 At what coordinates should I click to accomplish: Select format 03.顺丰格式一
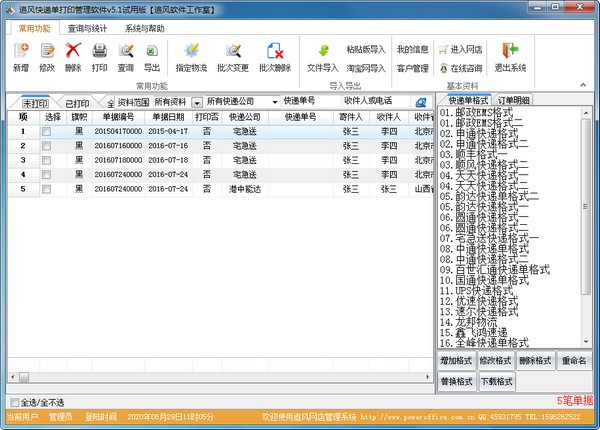(x=473, y=154)
